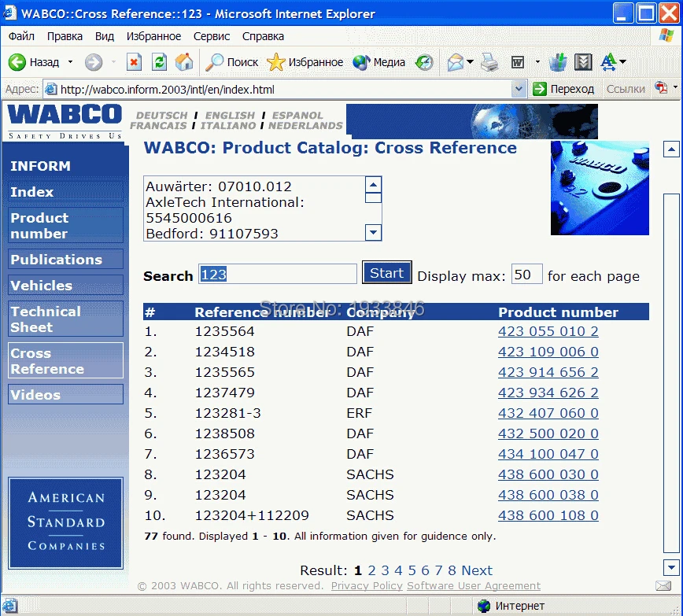Image resolution: width=683 pixels, height=616 pixels.
Task: Click the company list box down arrow
Action: (x=373, y=233)
